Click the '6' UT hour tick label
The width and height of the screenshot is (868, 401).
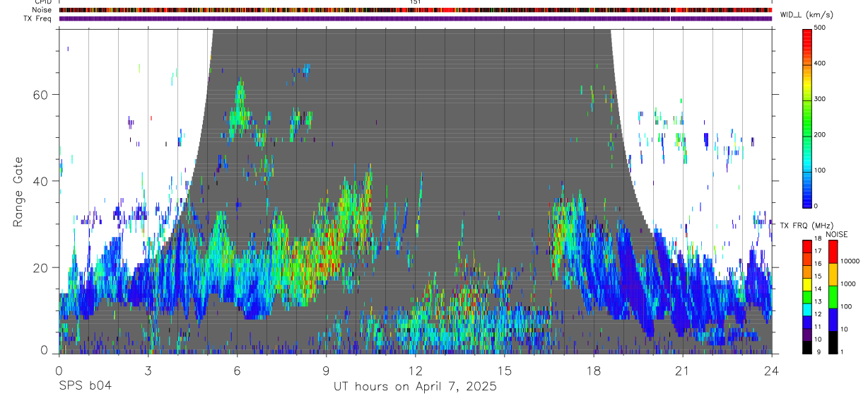click(x=237, y=371)
